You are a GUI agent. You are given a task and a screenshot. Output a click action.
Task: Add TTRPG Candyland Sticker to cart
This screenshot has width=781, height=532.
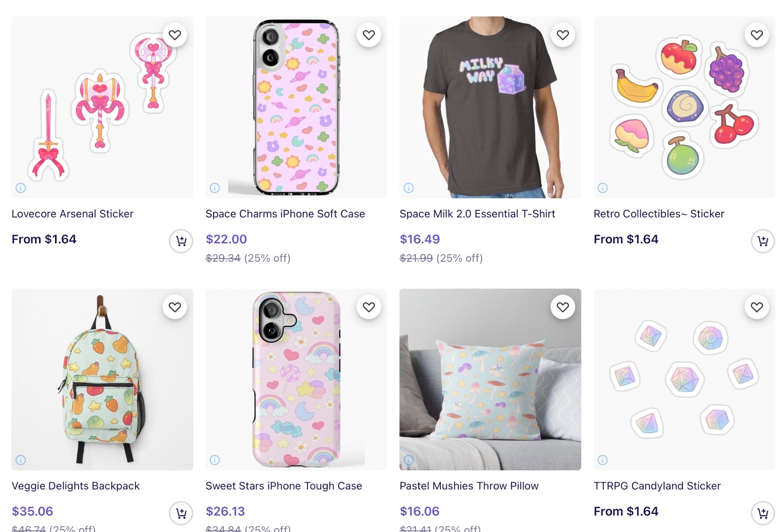(763, 513)
